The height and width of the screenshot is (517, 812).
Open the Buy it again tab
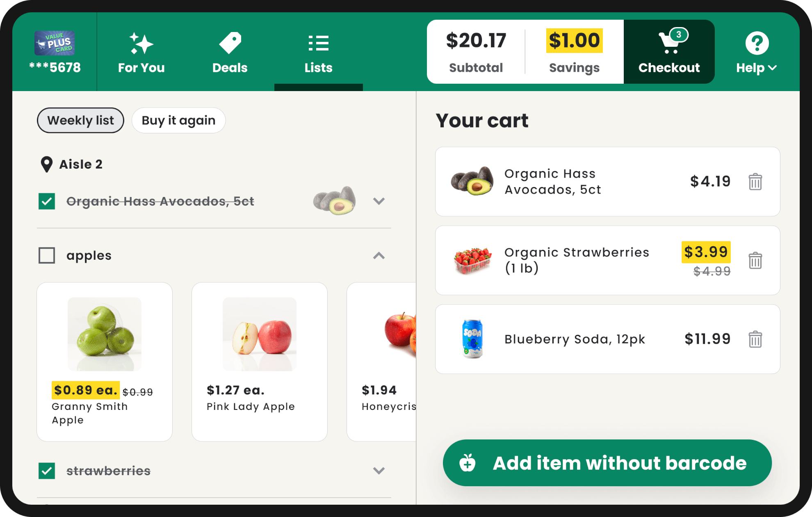click(178, 120)
